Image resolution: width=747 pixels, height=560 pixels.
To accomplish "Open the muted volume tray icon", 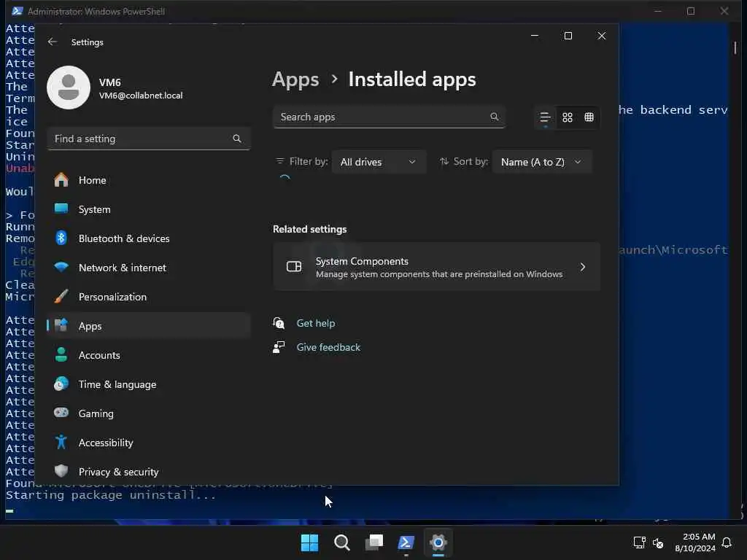I will (x=658, y=542).
